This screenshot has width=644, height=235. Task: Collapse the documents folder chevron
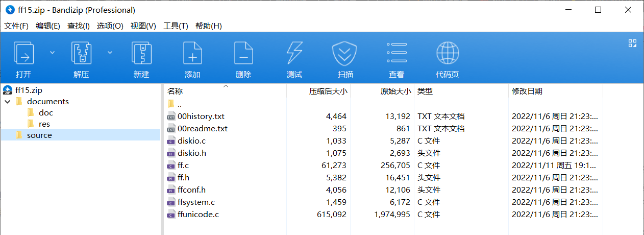point(7,101)
